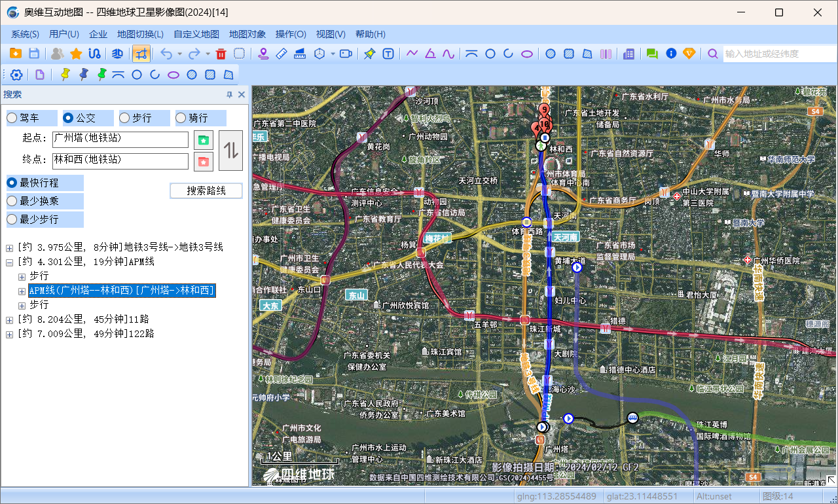Open favorites with the star icon
The height and width of the screenshot is (504, 838).
[76, 54]
